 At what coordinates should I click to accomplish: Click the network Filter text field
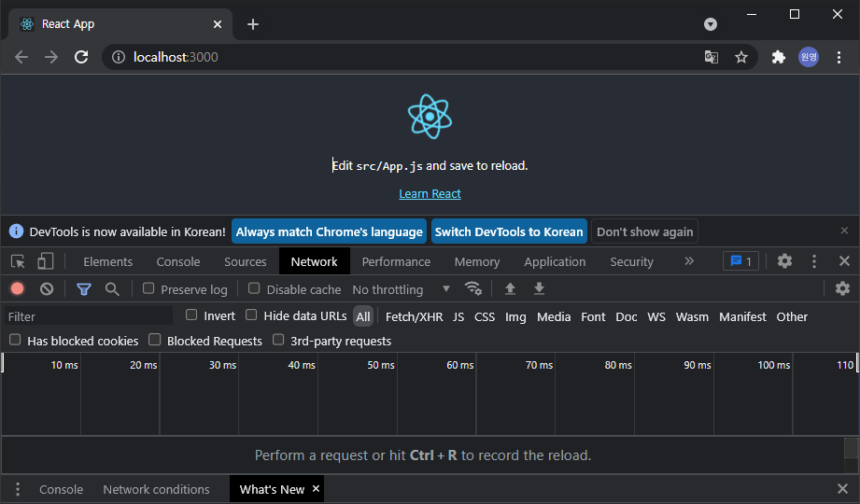[x=89, y=316]
